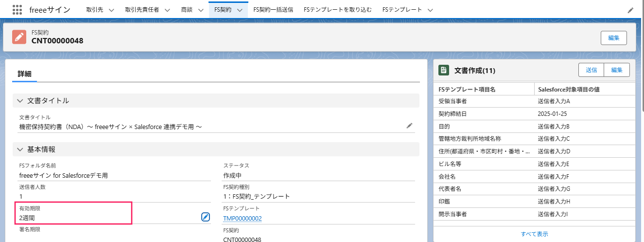The height and width of the screenshot is (242, 644).
Task: Click 1：FS契約_テンプレート value
Action: tap(256, 196)
